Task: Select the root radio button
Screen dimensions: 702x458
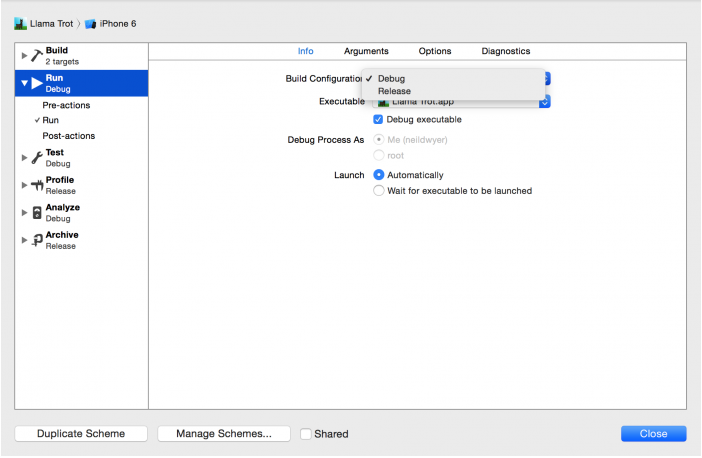Action: [379, 155]
